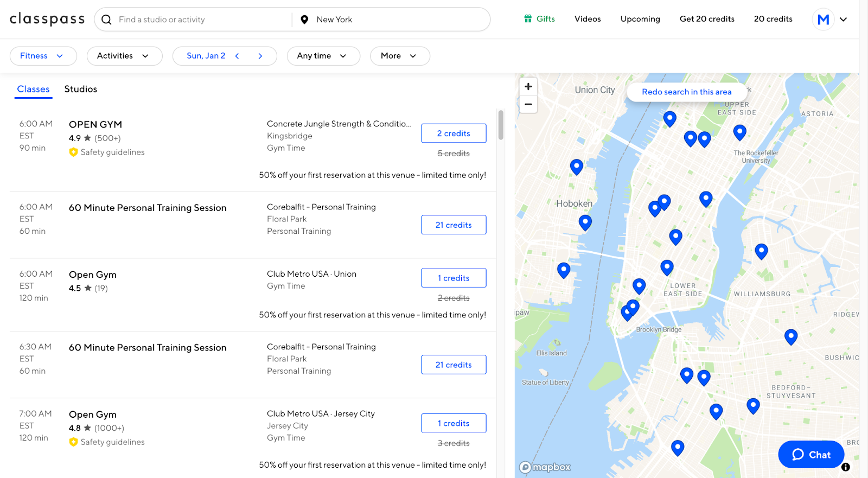The width and height of the screenshot is (868, 478).
Task: Go to the next date
Action: 260,56
